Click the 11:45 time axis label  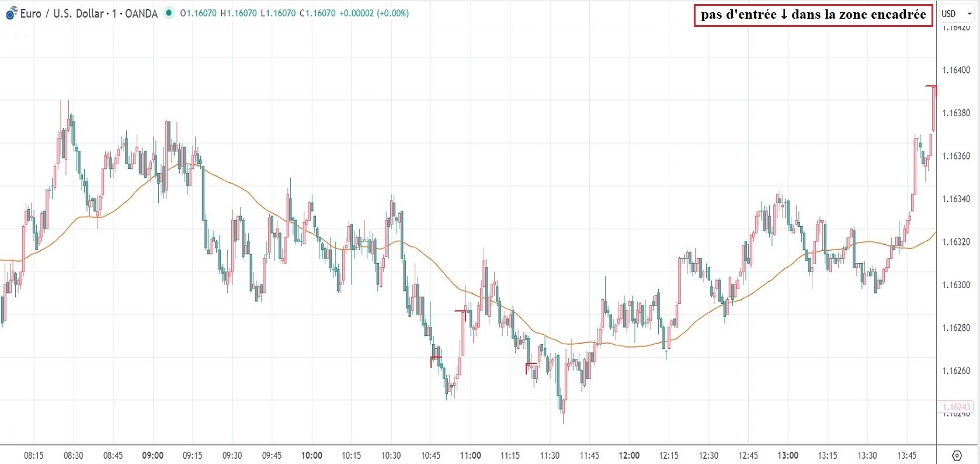pyautogui.click(x=590, y=456)
